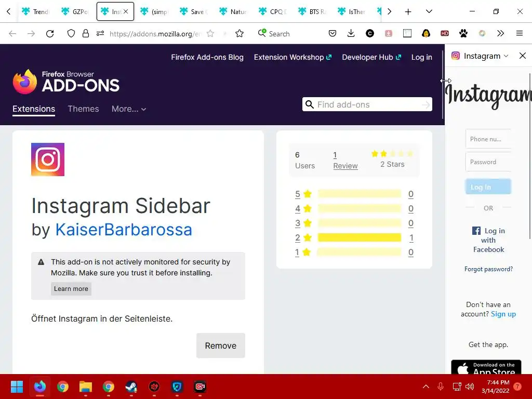Switch to the GZPo tab

click(x=75, y=11)
